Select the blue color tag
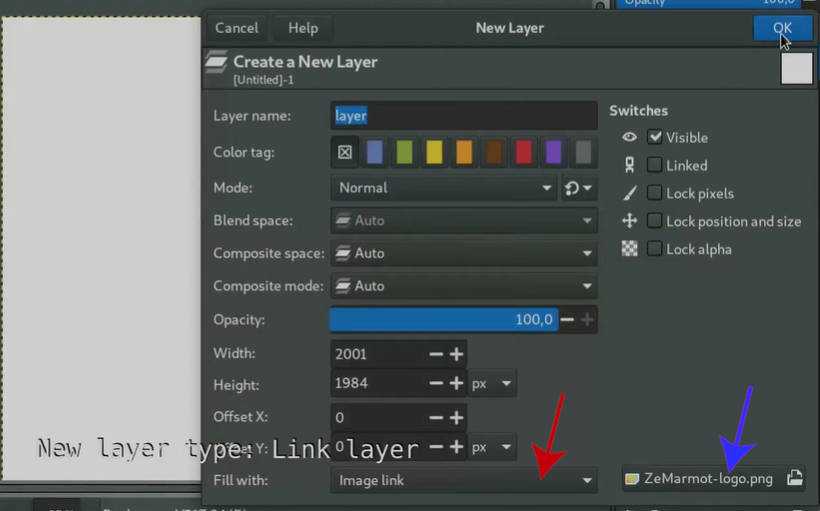Image resolution: width=820 pixels, height=511 pixels. 375,153
